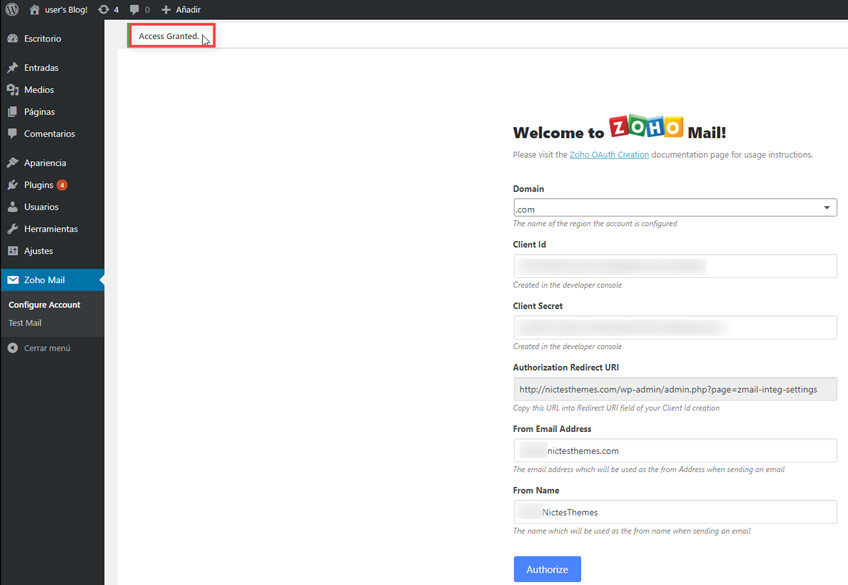Open the comments bubble icon in the admin bar

pos(134,9)
